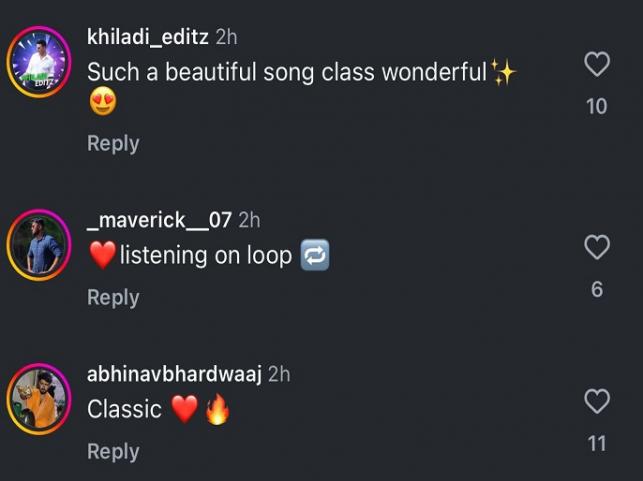Reply to abhinavbhardwaaj's Classic comment

(x=113, y=451)
